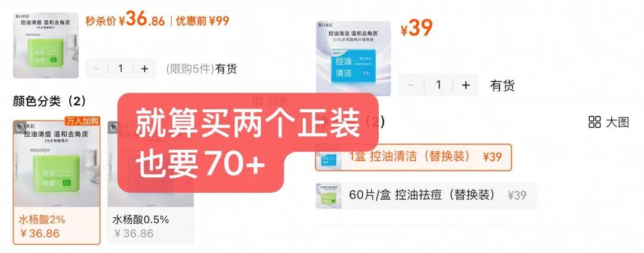Viewport: 644px width, 253px height.
Task: Tap expand icon on 水杨酸0.5% image
Action: [114, 127]
